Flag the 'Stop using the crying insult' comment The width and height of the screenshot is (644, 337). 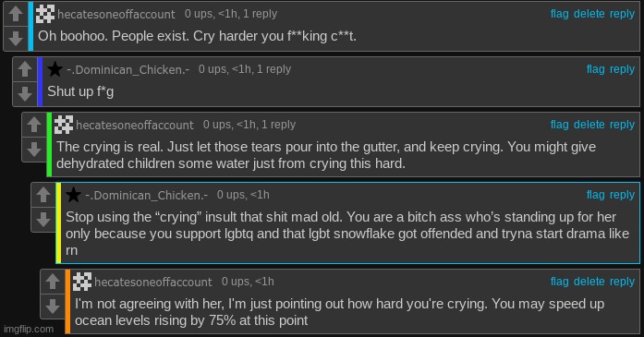pos(596,195)
